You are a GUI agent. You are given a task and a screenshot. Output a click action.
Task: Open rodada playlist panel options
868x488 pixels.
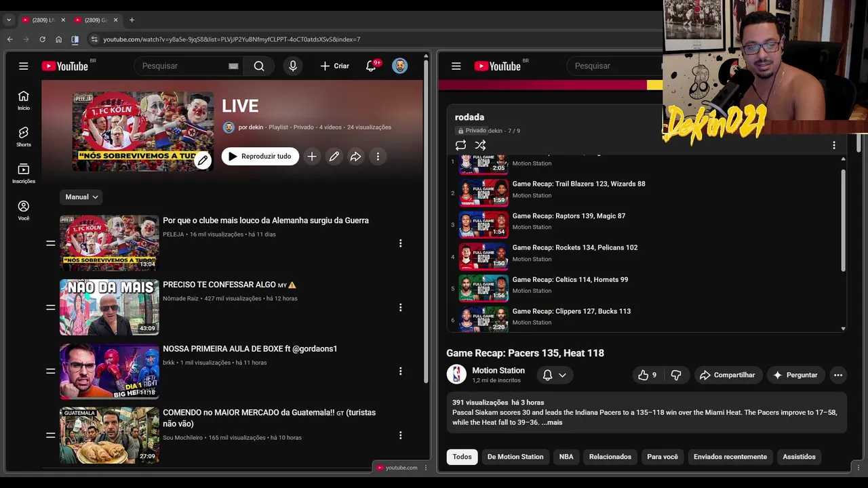pos(834,145)
